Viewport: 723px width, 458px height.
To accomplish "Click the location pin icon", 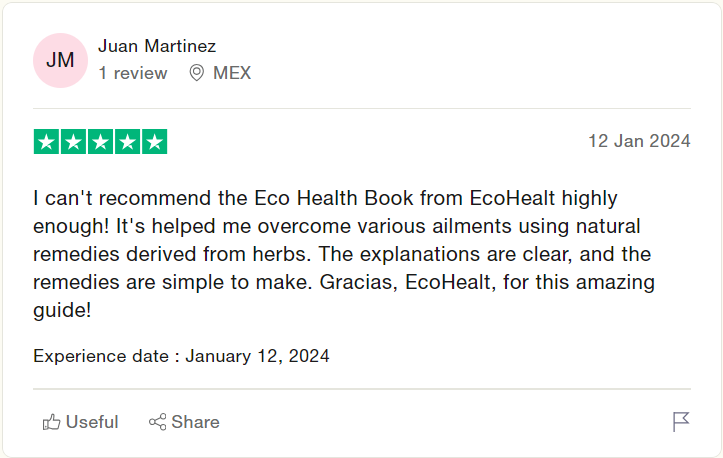I will tap(197, 73).
